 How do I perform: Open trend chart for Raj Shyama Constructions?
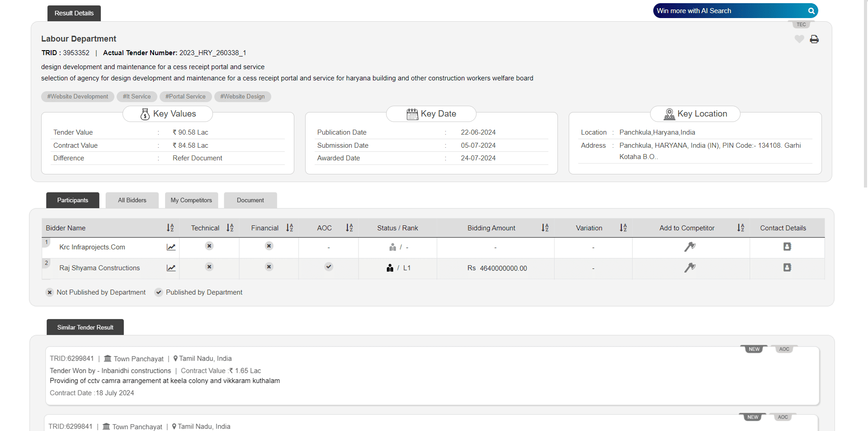(x=171, y=268)
